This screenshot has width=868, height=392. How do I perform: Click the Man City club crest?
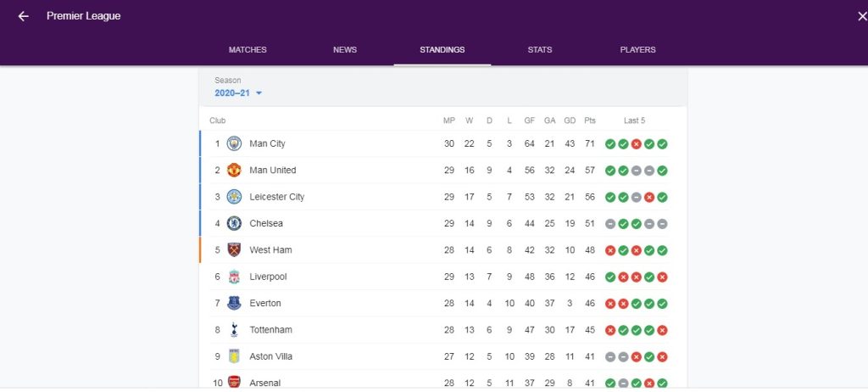(x=234, y=143)
